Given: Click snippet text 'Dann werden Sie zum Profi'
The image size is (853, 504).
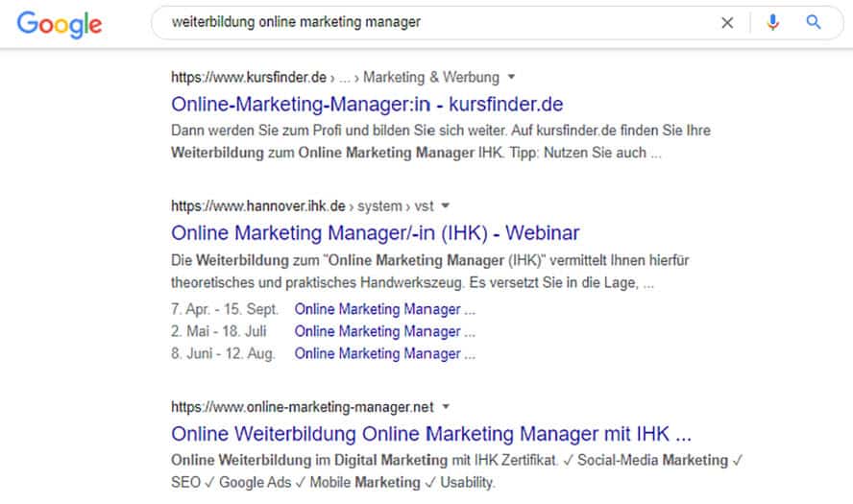Looking at the screenshot, I should (x=257, y=131).
